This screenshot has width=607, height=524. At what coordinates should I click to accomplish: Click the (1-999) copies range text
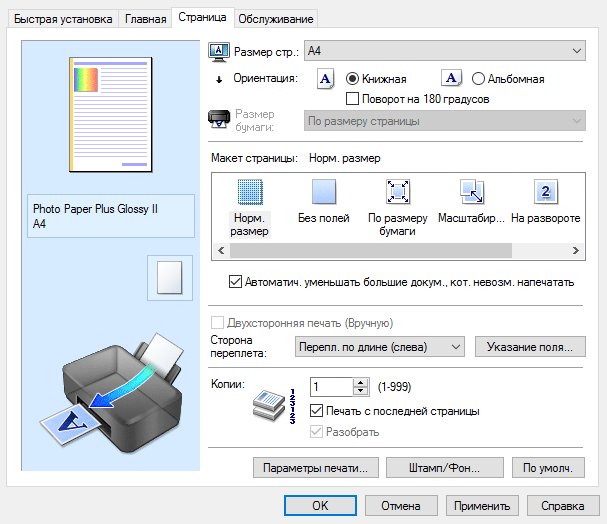pos(394,387)
